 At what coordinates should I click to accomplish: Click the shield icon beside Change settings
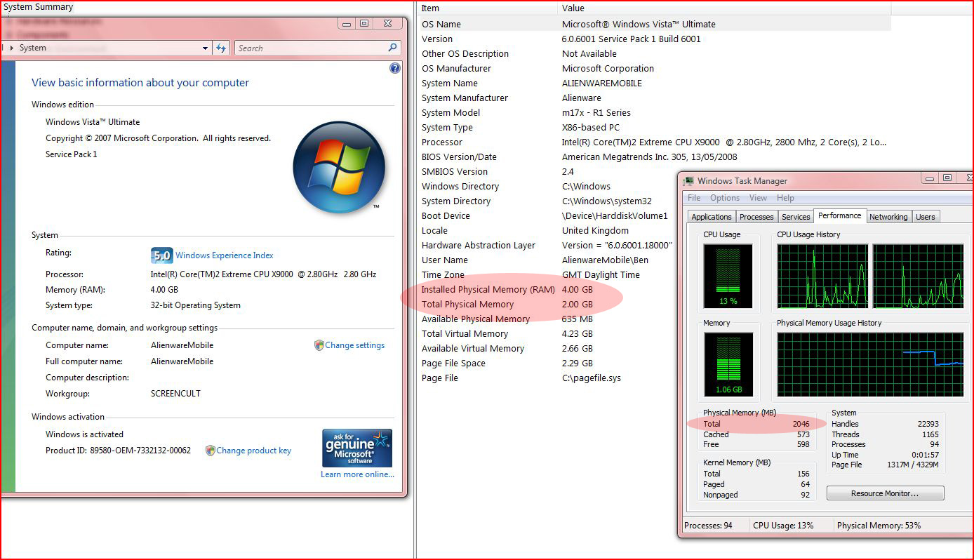click(319, 345)
